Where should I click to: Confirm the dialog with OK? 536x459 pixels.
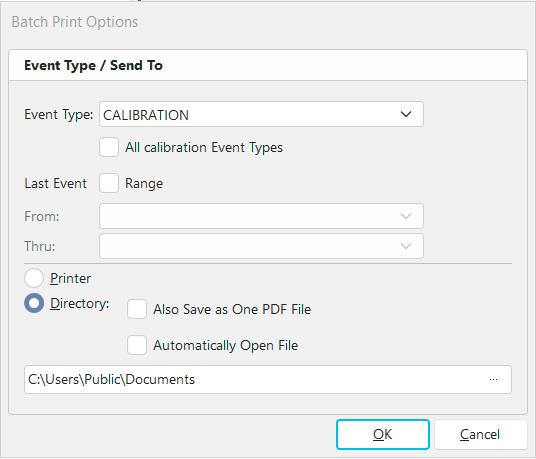pyautogui.click(x=383, y=434)
